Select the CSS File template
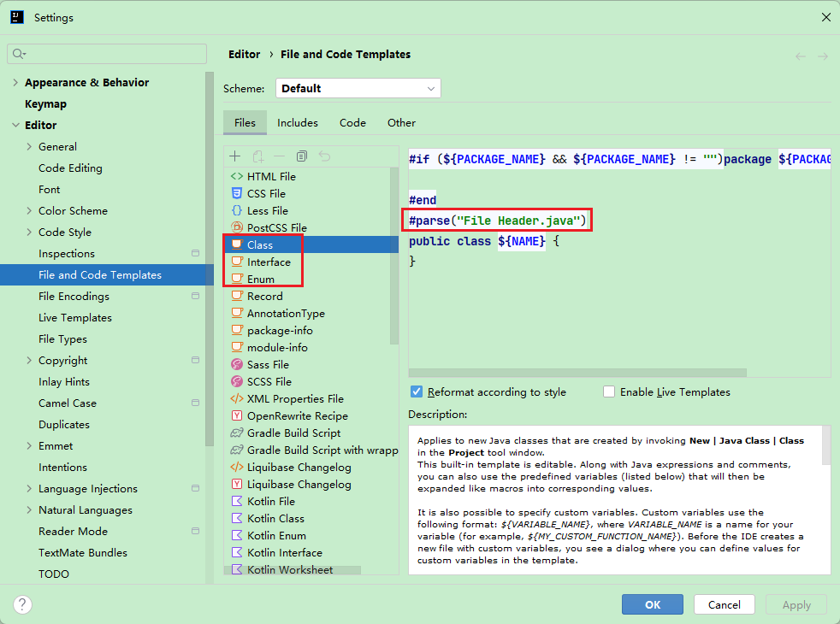This screenshot has height=624, width=840. [x=266, y=193]
